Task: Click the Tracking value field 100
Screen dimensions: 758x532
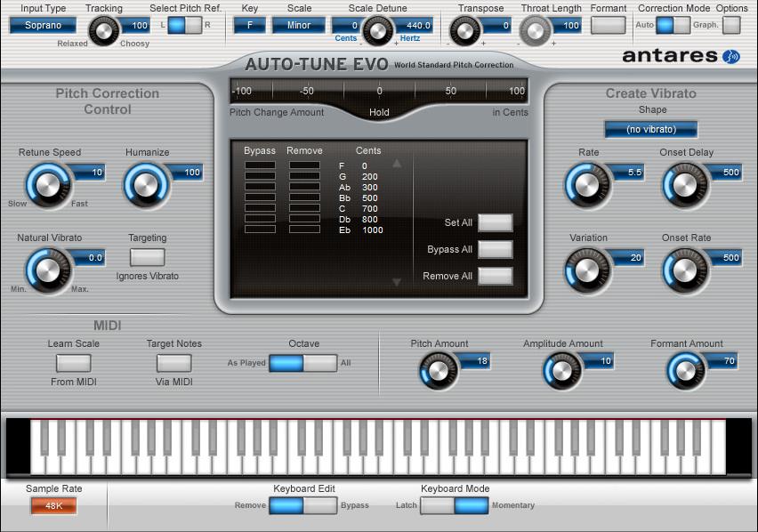Action: [x=135, y=25]
